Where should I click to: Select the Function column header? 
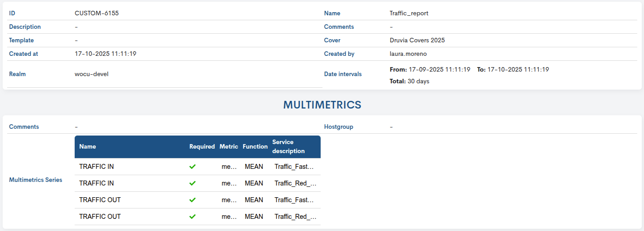(255, 147)
